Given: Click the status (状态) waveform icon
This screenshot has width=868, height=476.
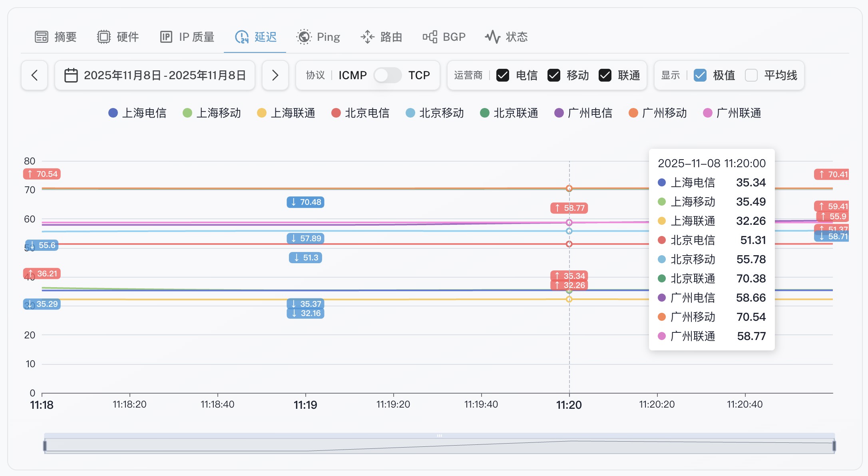Looking at the screenshot, I should [493, 37].
